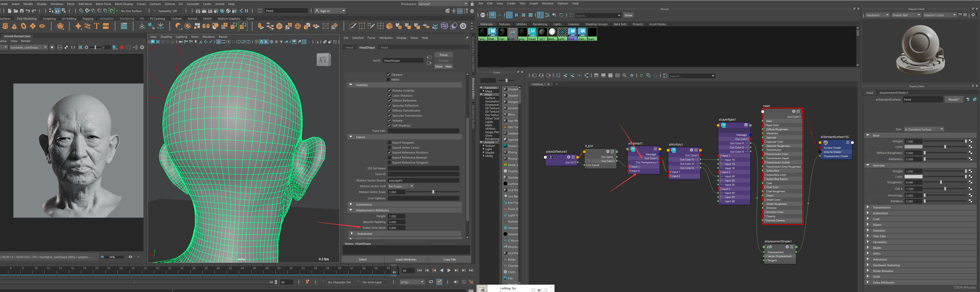Click the Load Attributes button

[406, 259]
